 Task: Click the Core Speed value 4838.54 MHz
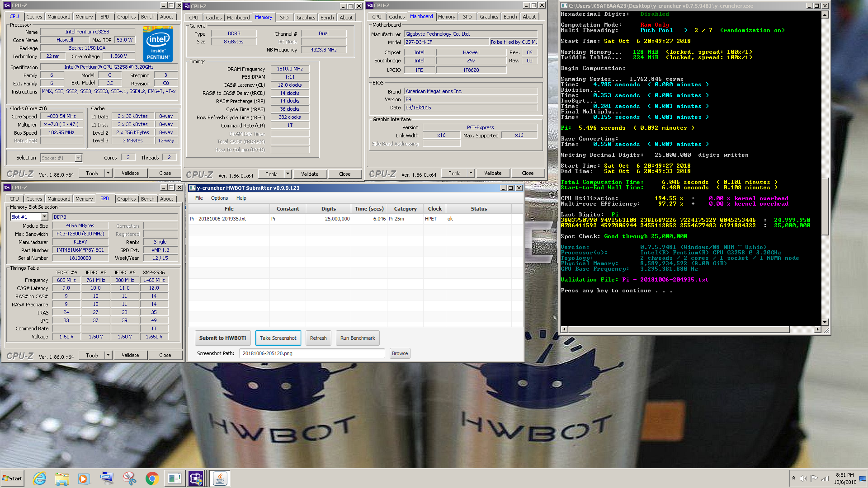point(61,117)
